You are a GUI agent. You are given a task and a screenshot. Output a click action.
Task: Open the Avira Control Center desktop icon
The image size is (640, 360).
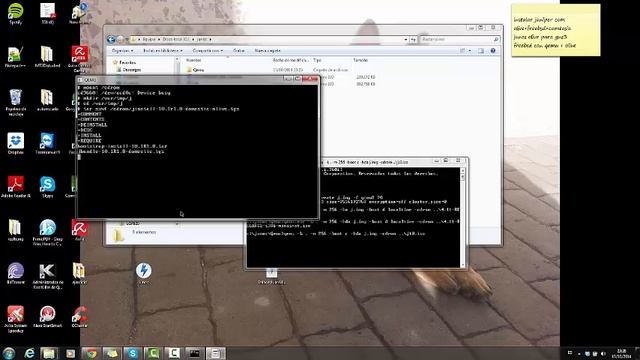tap(79, 59)
